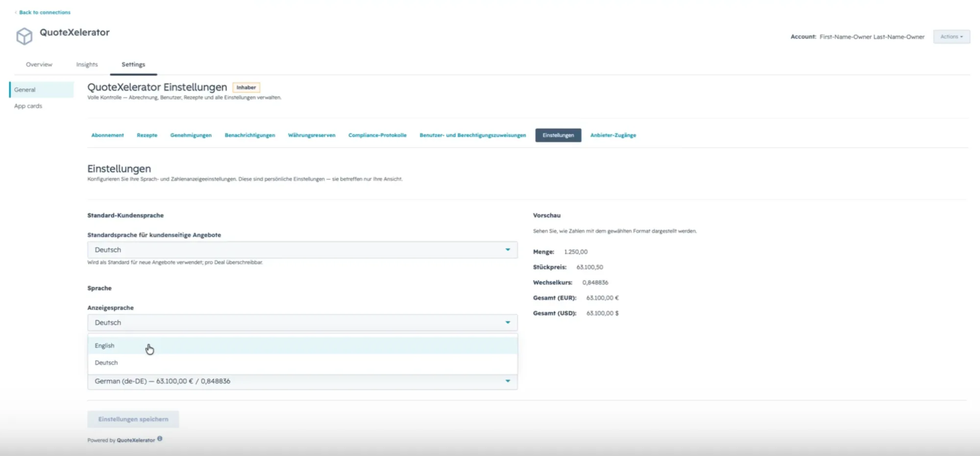
Task: Open General in the sidebar
Action: point(42,90)
